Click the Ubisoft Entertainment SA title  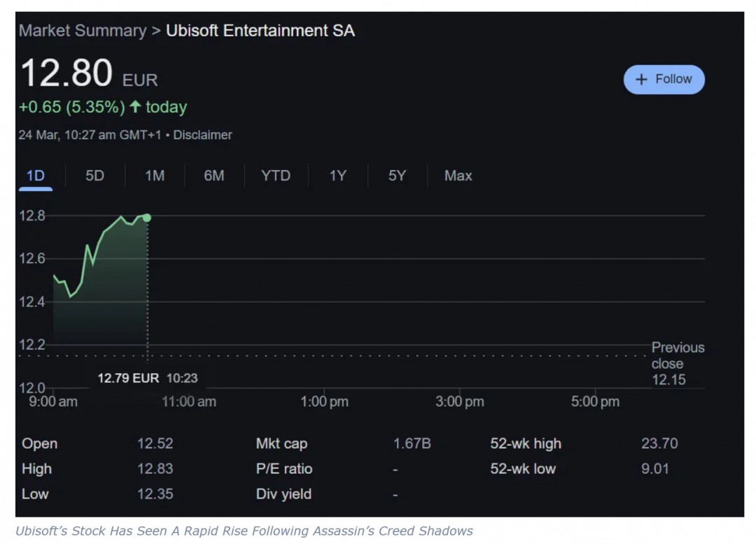coord(260,30)
